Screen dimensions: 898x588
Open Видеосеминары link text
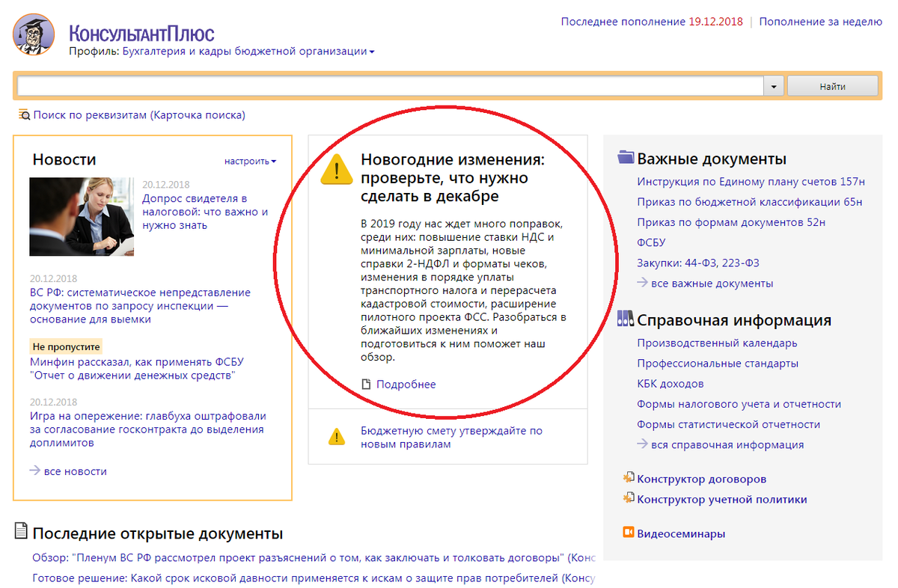(x=680, y=533)
